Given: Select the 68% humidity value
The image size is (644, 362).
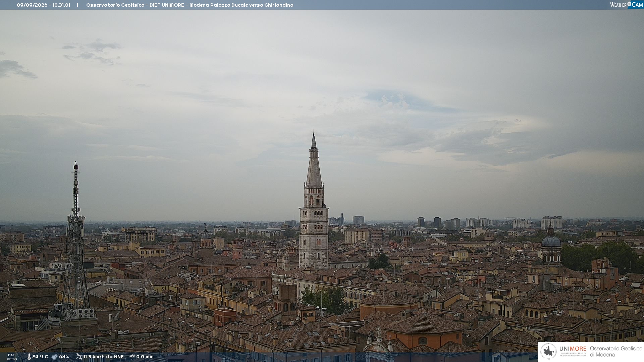Looking at the screenshot, I should point(64,357).
